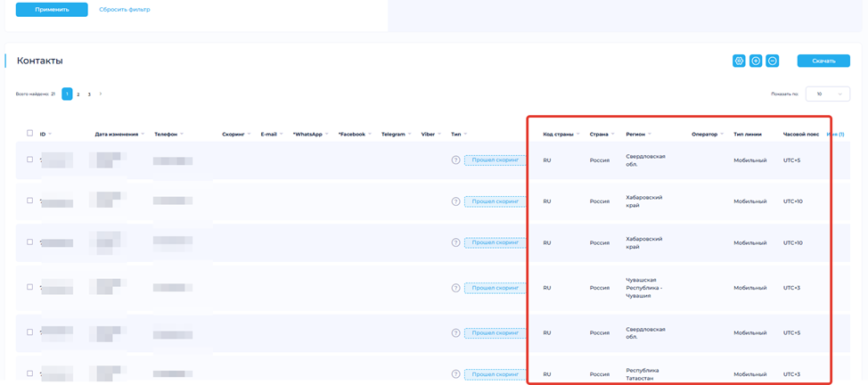Click sort arrow beside Телефон column
Image resolution: width=868 pixels, height=385 pixels.
coord(182,135)
